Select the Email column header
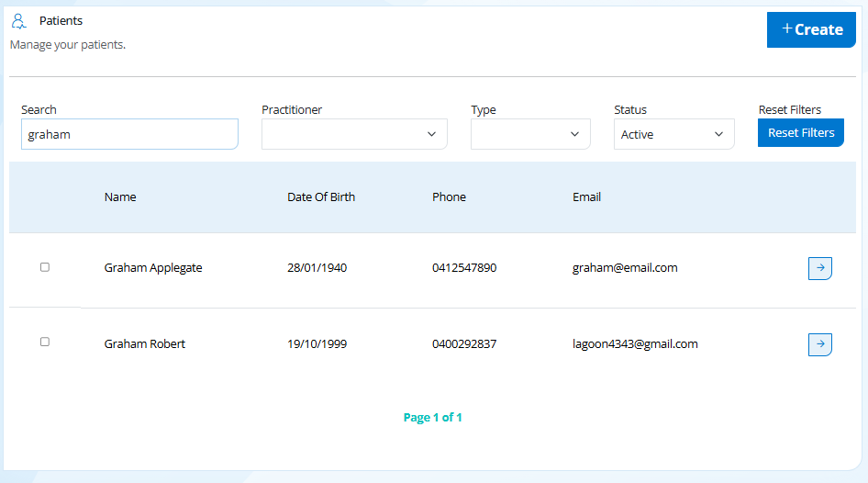The width and height of the screenshot is (868, 483). pos(586,197)
